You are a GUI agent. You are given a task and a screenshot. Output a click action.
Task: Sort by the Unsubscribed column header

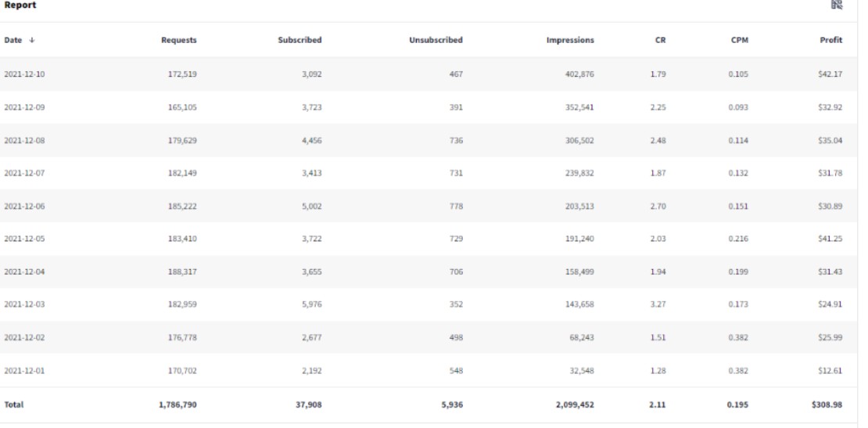pyautogui.click(x=436, y=40)
